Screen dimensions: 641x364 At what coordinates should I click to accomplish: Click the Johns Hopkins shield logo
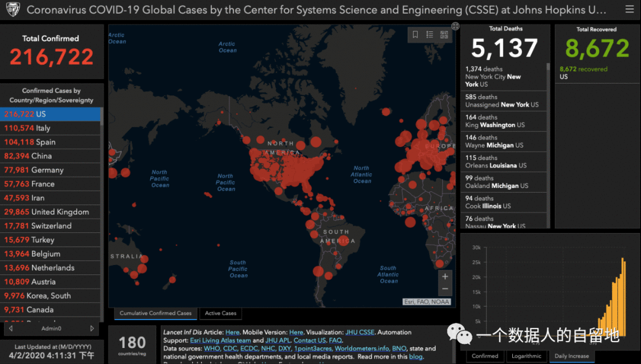click(x=13, y=9)
